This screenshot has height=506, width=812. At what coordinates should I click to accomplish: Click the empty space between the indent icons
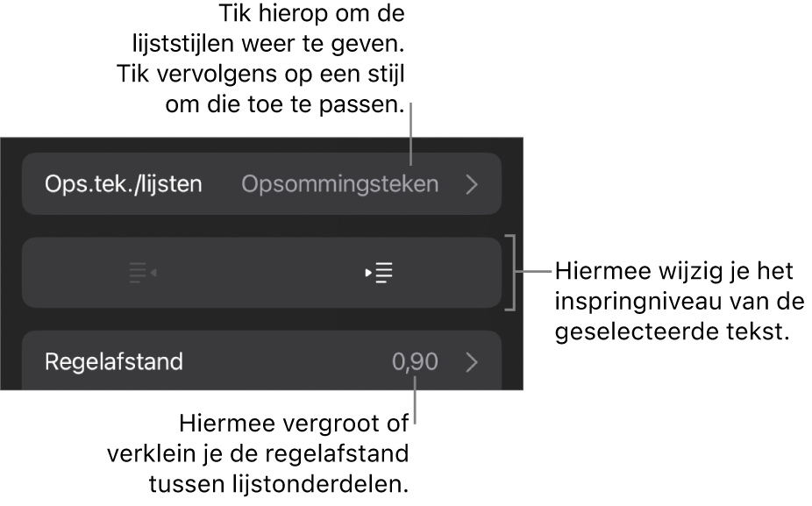click(x=260, y=273)
